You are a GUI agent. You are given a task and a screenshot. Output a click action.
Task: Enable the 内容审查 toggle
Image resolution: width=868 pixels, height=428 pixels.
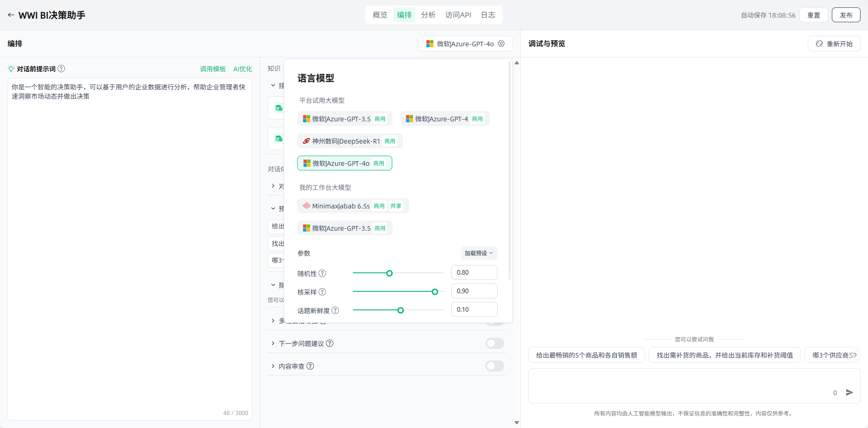coord(494,366)
